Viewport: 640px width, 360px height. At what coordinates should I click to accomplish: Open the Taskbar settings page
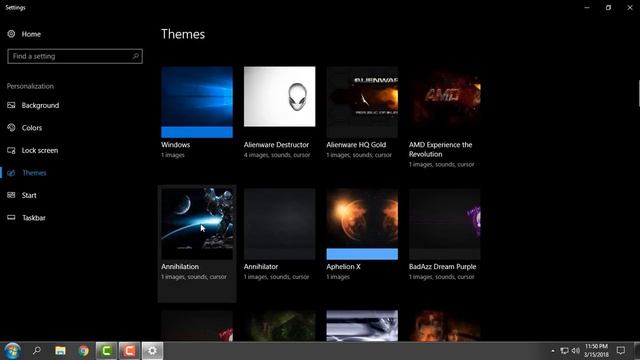(34, 218)
